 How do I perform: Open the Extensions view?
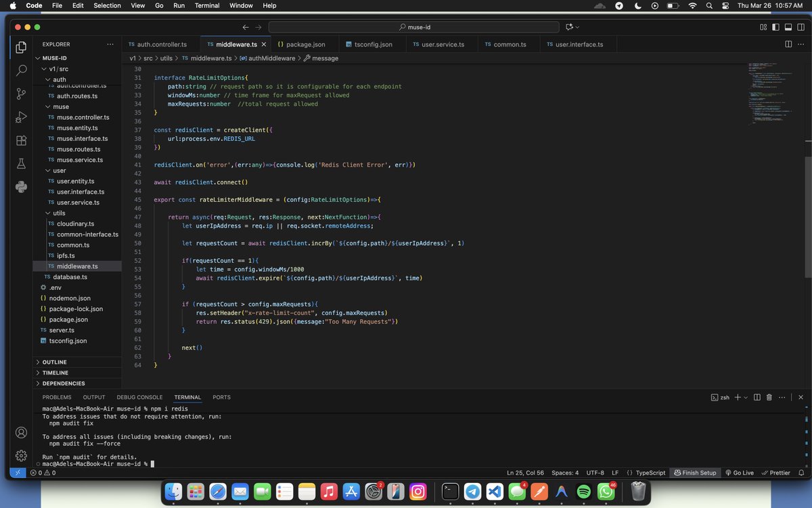21,140
